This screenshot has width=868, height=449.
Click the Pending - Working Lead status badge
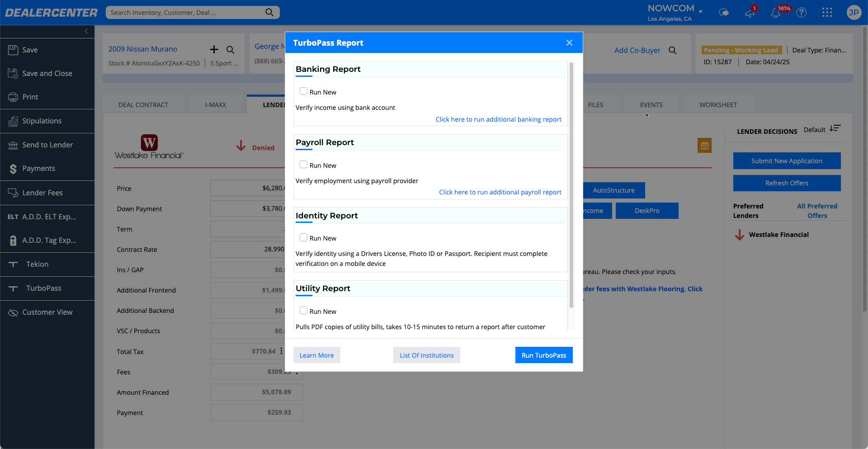[x=741, y=50]
